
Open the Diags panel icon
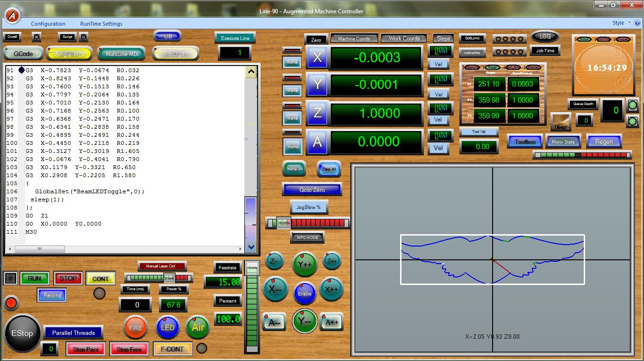560,122
